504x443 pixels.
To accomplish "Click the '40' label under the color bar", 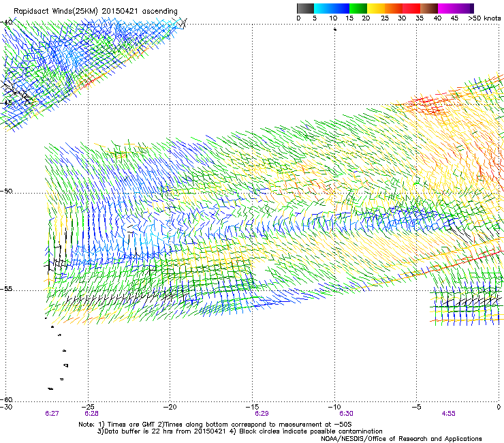I will click(437, 18).
